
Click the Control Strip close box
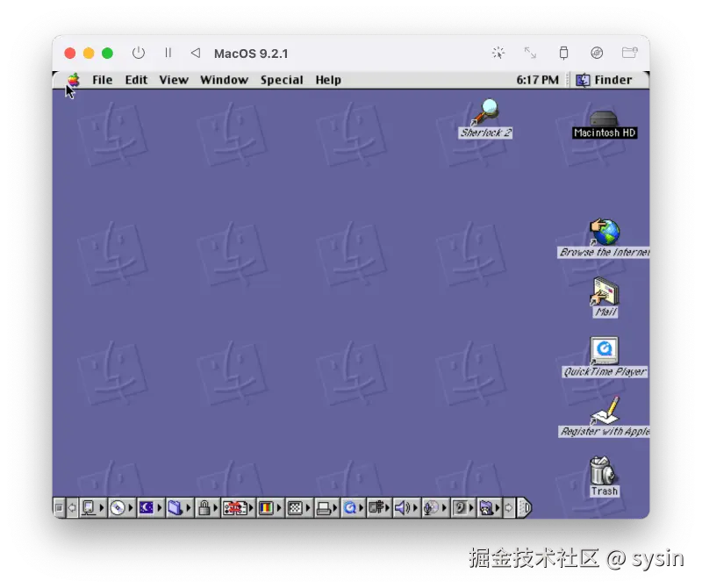58,508
